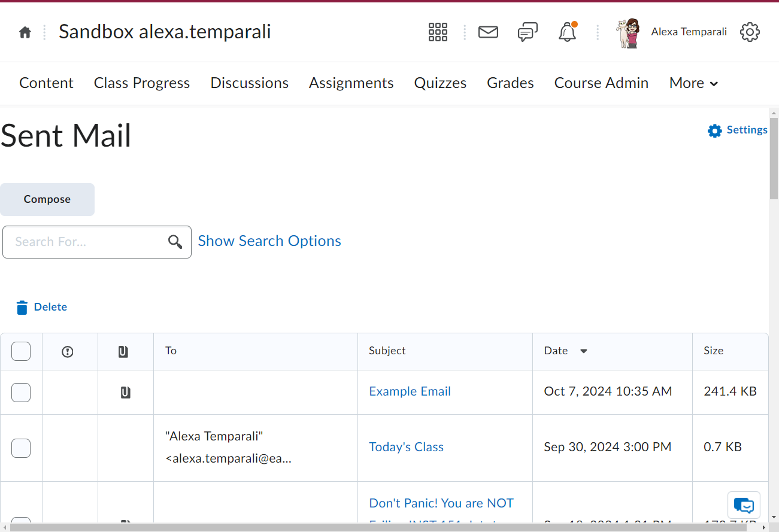Open the Assignments page
The height and width of the screenshot is (532, 779).
click(x=351, y=83)
